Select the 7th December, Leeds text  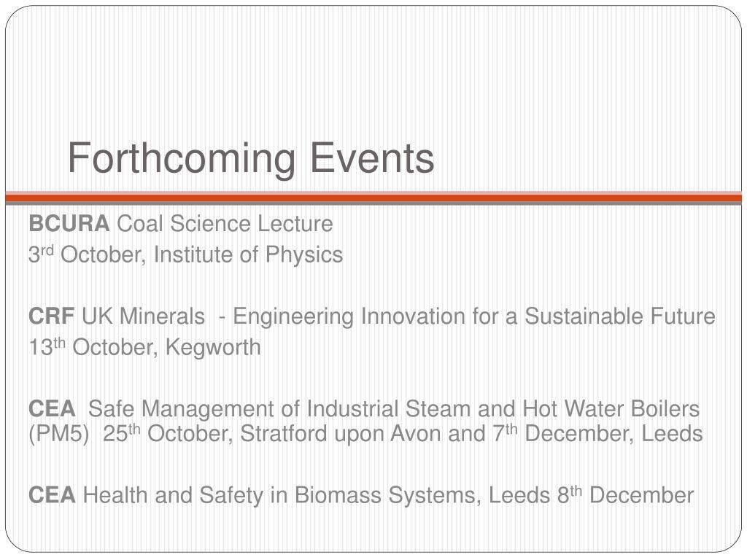pyautogui.click(x=598, y=434)
